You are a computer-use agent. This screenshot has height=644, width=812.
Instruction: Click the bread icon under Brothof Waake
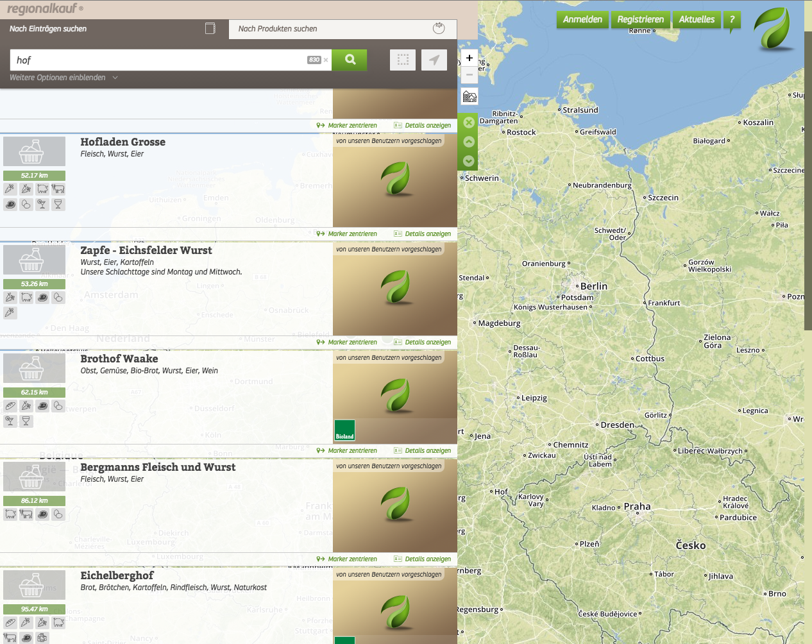[x=10, y=405]
